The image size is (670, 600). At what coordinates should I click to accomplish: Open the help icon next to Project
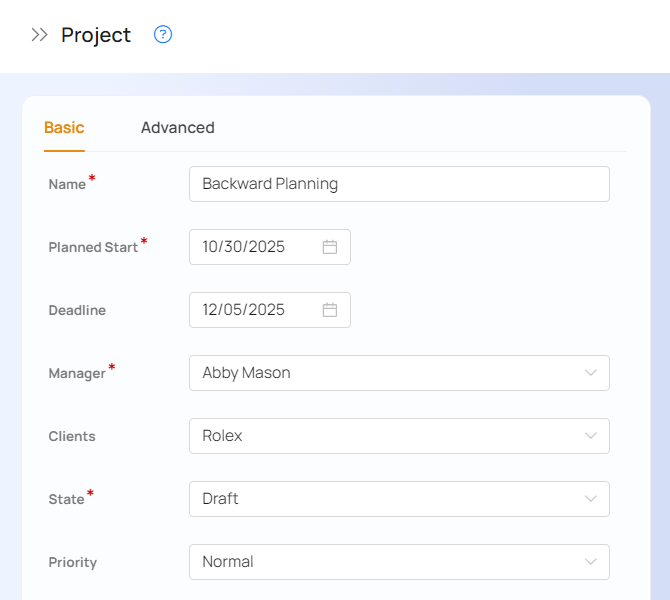163,35
